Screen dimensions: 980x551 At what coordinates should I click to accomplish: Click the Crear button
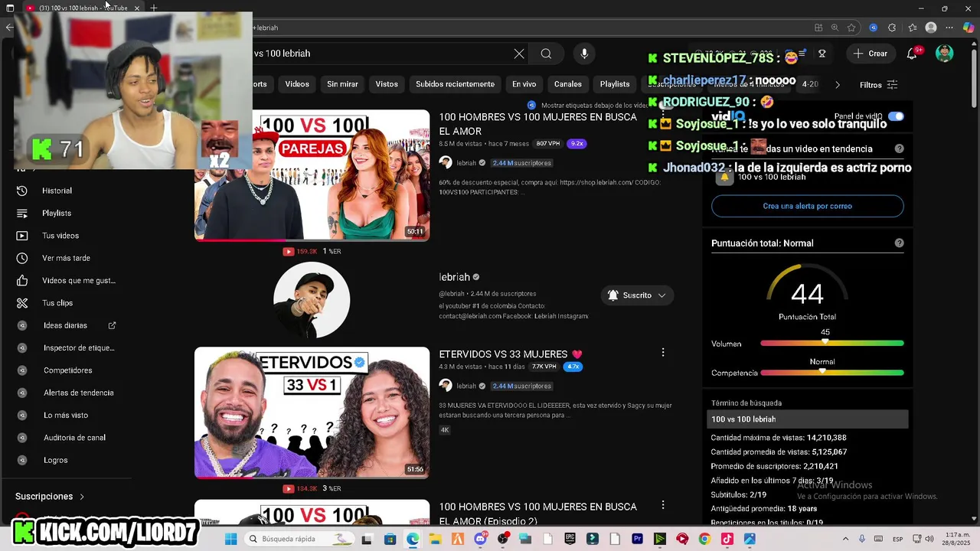pyautogui.click(x=871, y=54)
